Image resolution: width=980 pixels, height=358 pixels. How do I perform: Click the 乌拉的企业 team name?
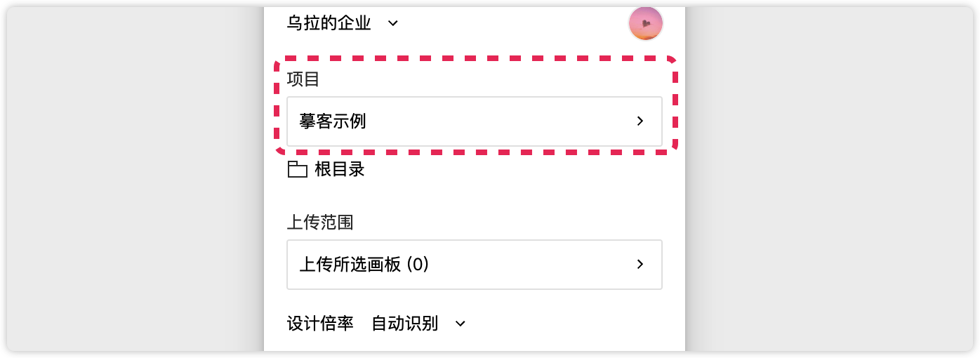[x=329, y=23]
